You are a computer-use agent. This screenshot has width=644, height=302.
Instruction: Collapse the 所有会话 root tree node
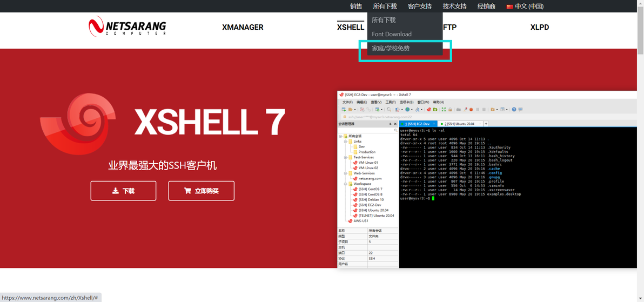pyautogui.click(x=340, y=136)
